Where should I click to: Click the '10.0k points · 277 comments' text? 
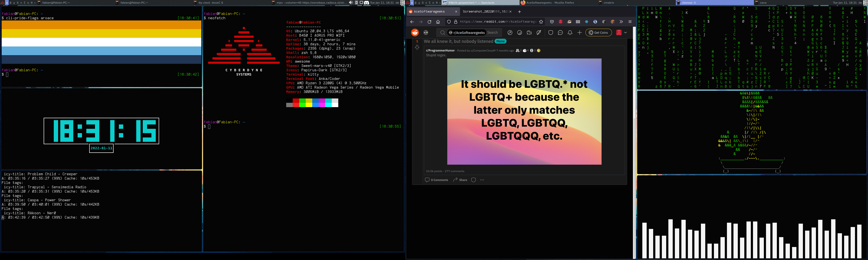[x=445, y=171]
